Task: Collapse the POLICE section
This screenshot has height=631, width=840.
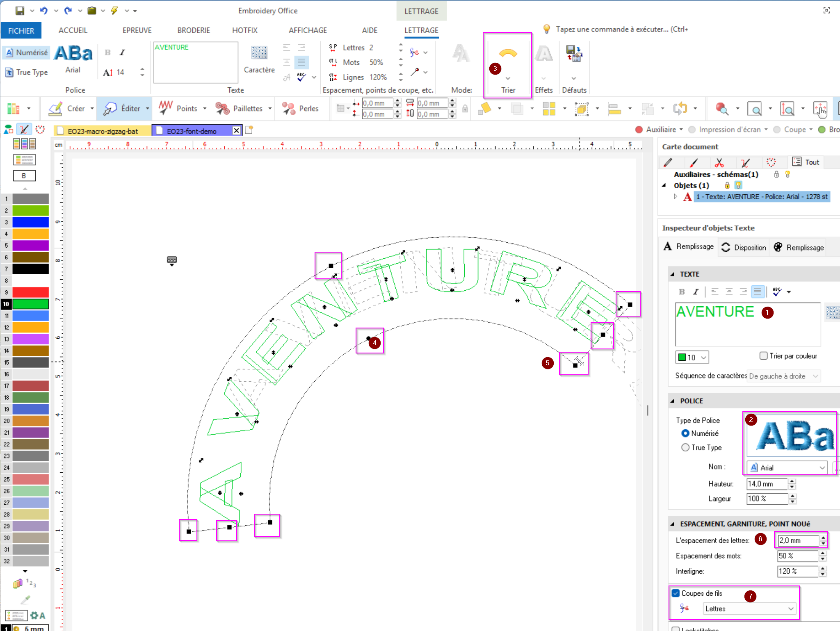Action: 672,401
